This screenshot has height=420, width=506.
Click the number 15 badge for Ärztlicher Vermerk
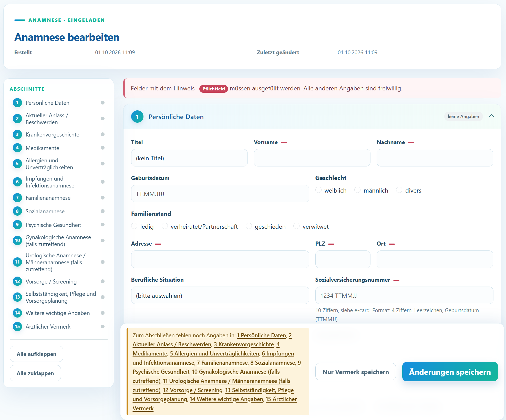(17, 327)
